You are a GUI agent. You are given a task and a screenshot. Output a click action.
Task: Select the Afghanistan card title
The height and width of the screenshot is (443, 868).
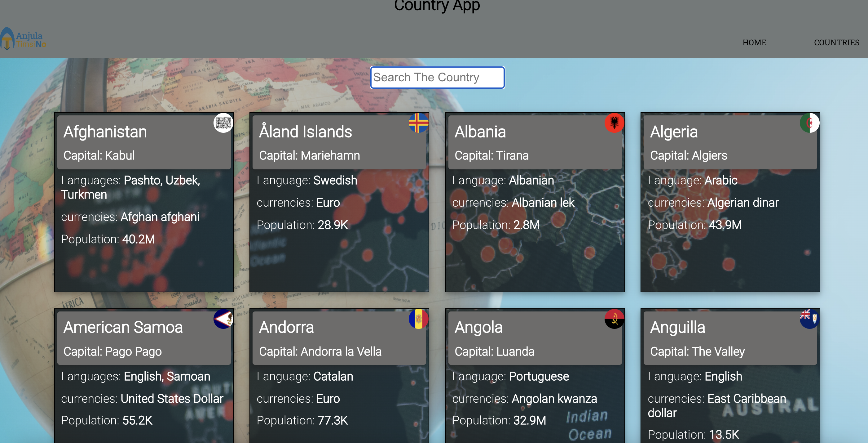coord(105,132)
